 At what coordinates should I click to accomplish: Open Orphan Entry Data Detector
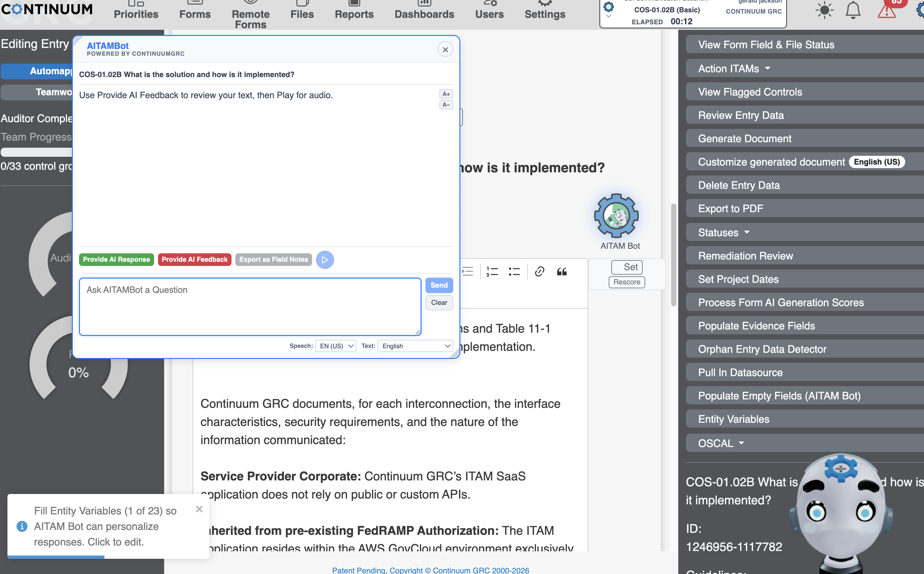coord(804,349)
